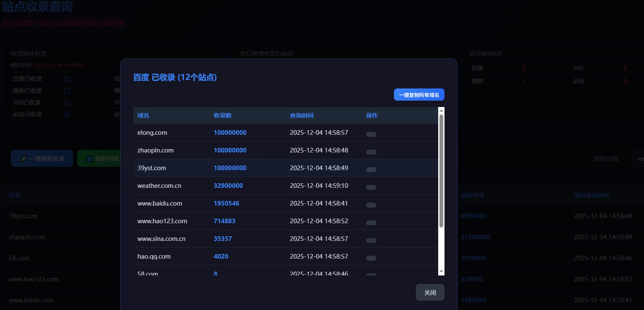Viewport: 644px width, 310px height.
Task: Click the action pill in the elong.com row
Action: [x=371, y=134]
